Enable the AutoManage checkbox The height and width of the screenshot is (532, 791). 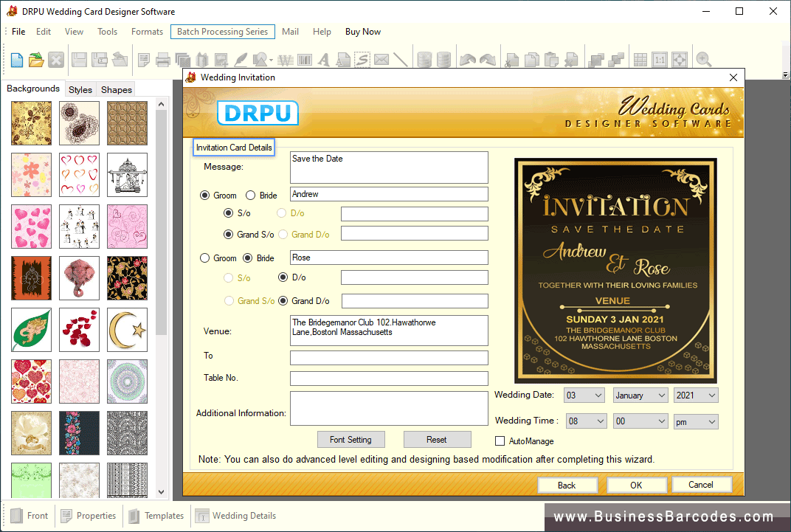[500, 441]
